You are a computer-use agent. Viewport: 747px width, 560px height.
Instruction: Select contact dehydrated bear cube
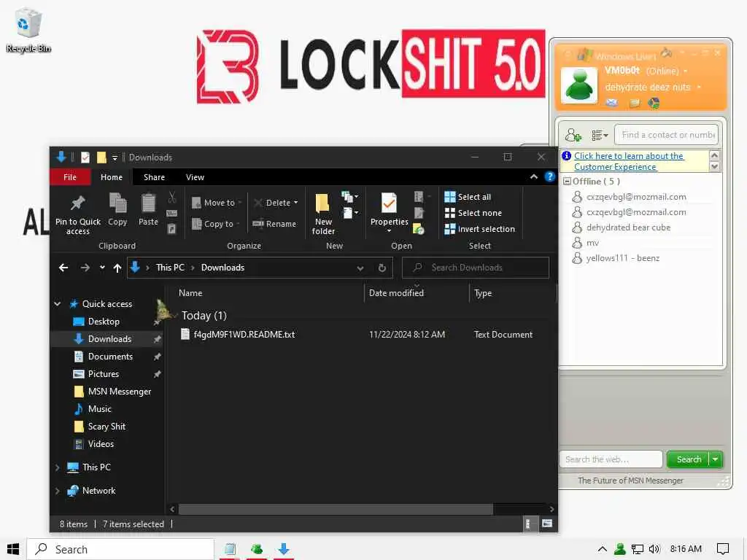point(628,227)
